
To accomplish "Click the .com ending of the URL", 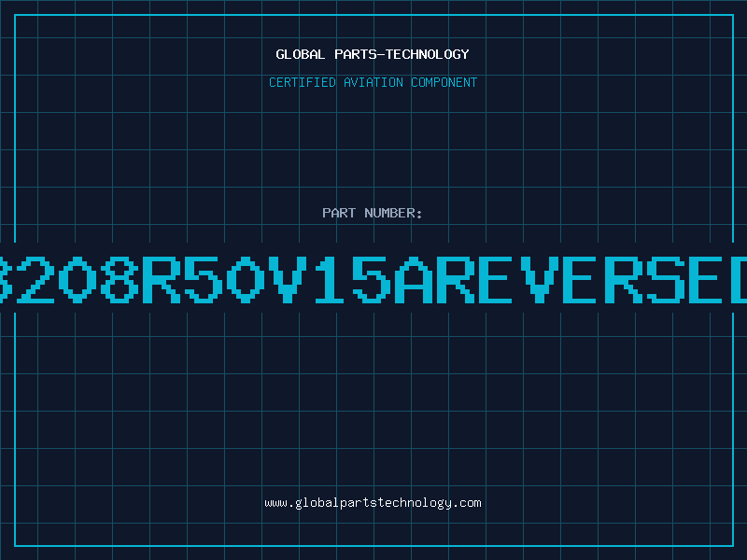I will click(x=466, y=503).
